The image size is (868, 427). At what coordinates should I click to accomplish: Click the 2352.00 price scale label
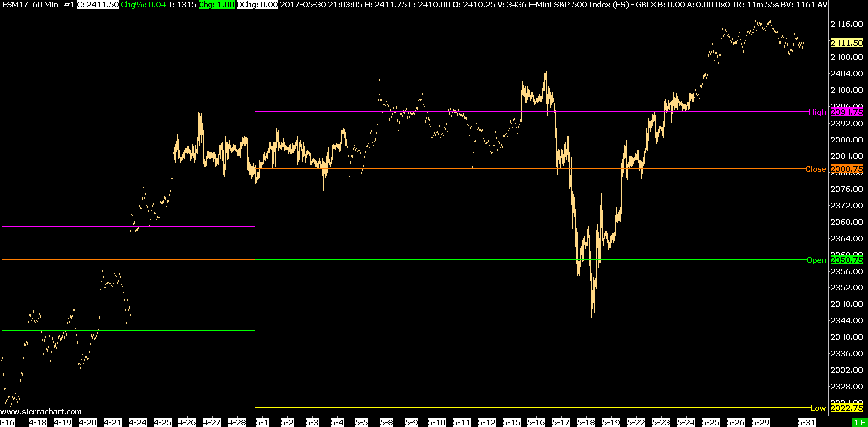846,287
